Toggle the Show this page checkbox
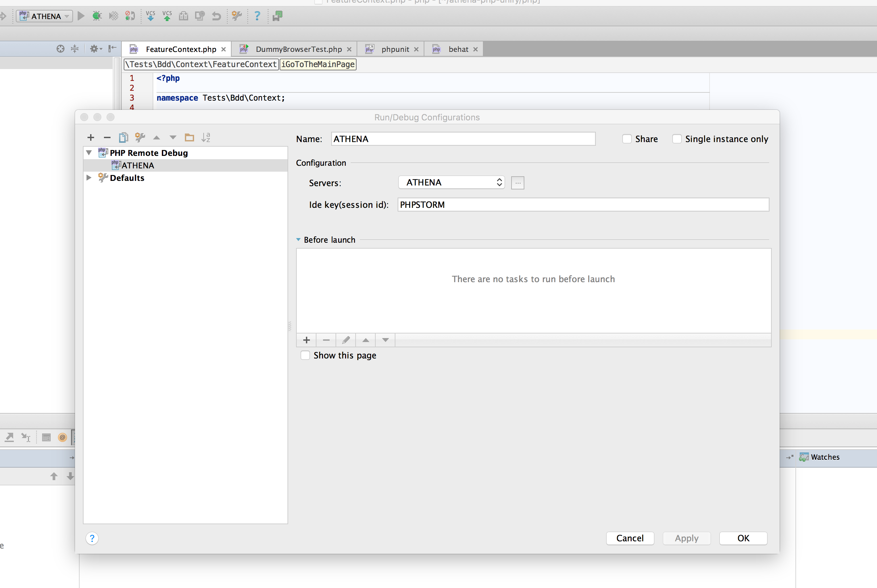The image size is (877, 588). 305,355
